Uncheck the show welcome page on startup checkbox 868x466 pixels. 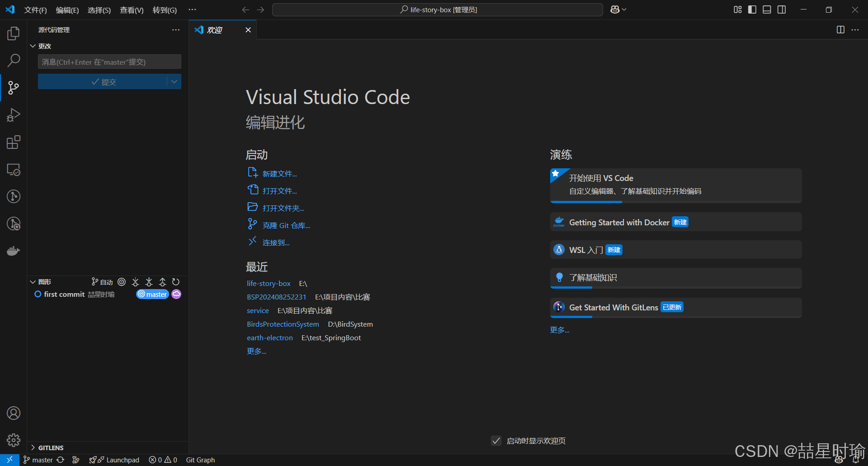click(x=496, y=441)
